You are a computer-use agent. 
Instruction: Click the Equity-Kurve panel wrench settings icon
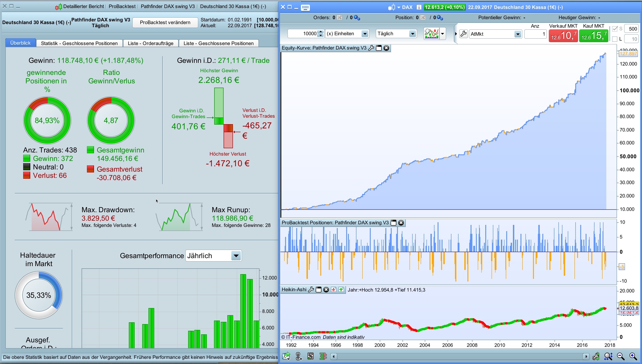tap(371, 48)
